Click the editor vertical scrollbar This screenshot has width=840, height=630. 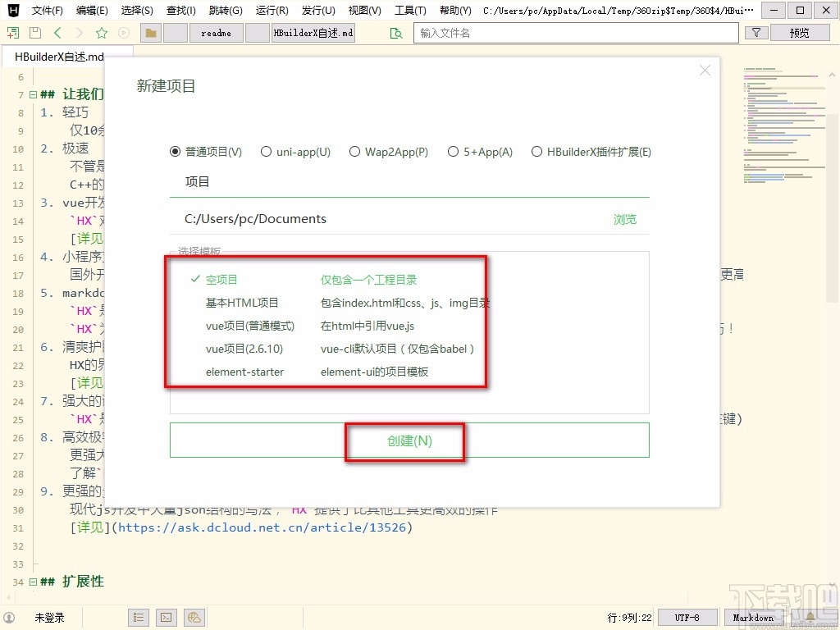point(832,208)
